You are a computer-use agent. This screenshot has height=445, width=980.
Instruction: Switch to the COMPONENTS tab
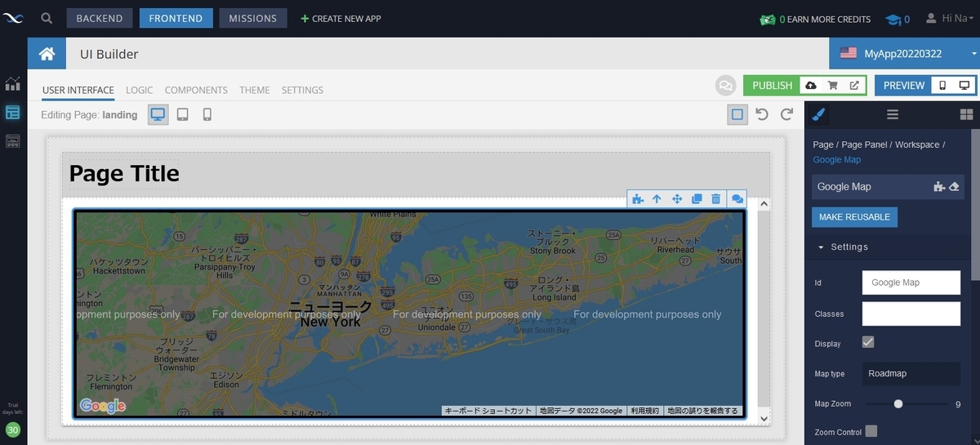pyautogui.click(x=196, y=90)
